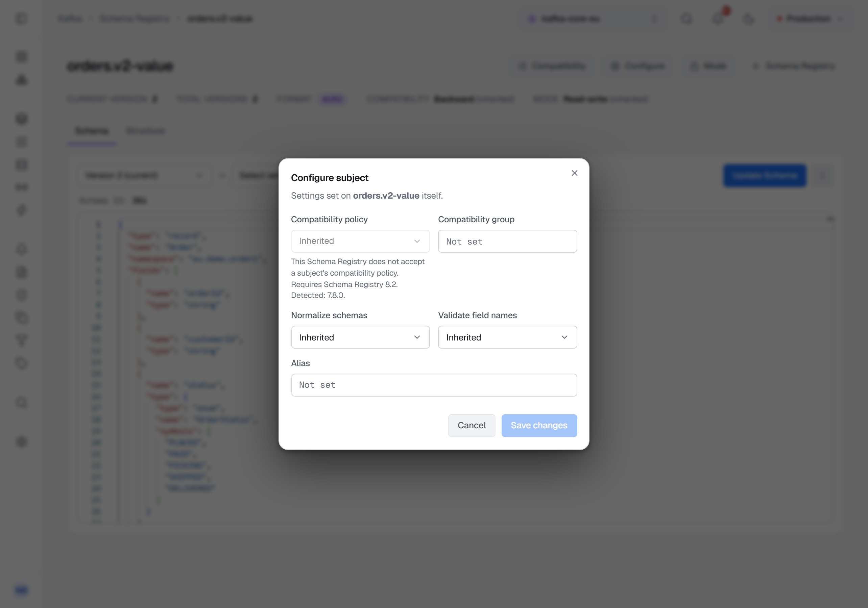Click the Cancel button

472,426
